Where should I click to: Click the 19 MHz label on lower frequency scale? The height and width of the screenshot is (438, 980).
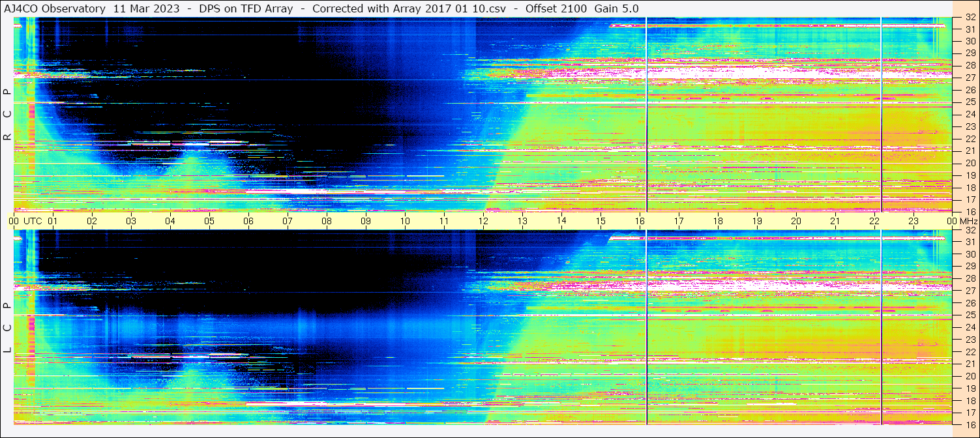970,388
